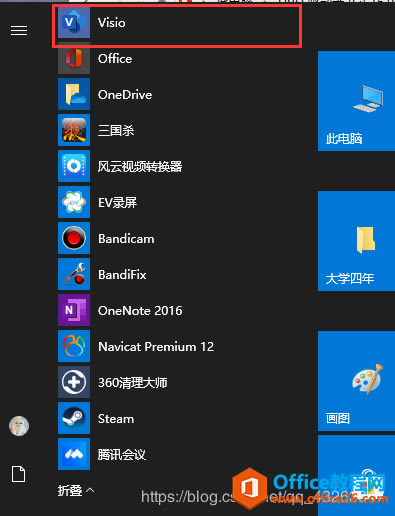395x516 pixels.
Task: Open Visio from the app list
Action: [x=177, y=23]
